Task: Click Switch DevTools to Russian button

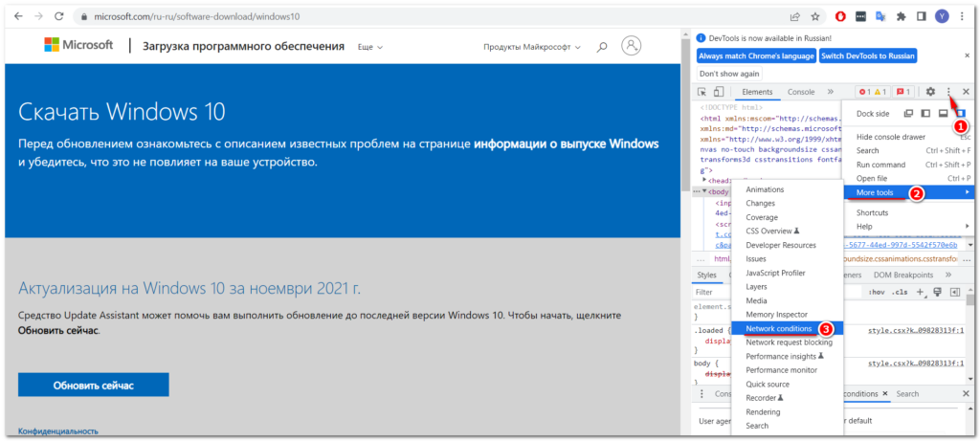Action: [868, 56]
